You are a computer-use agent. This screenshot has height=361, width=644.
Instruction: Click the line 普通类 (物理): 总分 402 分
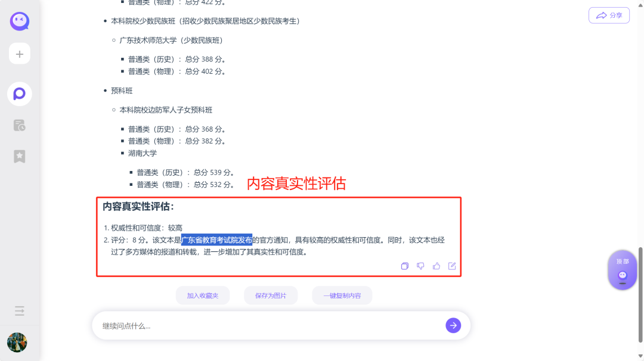(177, 71)
